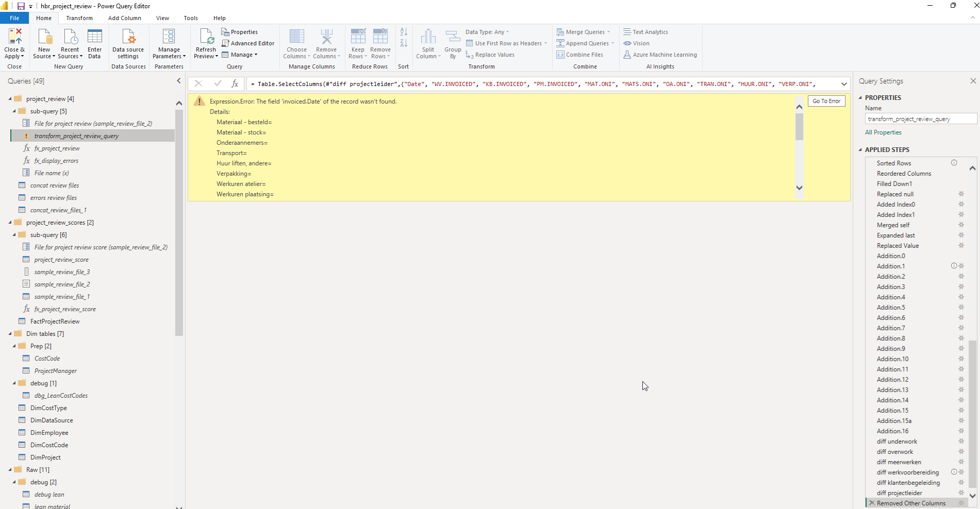Viewport: 980px width, 509px height.
Task: Switch to Tools tab
Action: [191, 18]
